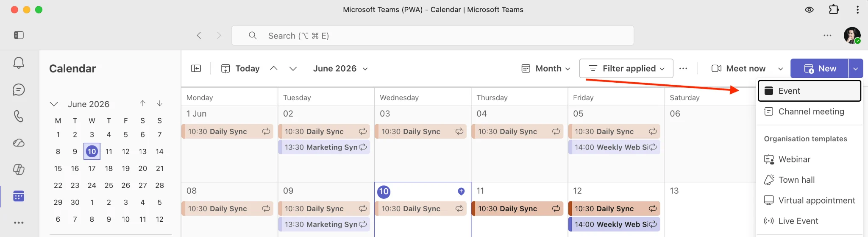The width and height of the screenshot is (868, 237).
Task: Go to next month with down chevron
Action: pyautogui.click(x=293, y=68)
